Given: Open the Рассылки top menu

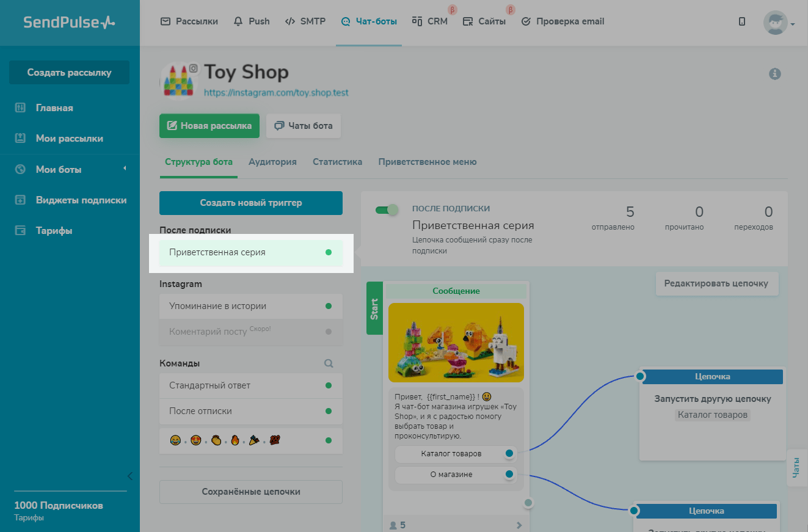Looking at the screenshot, I should 189,21.
